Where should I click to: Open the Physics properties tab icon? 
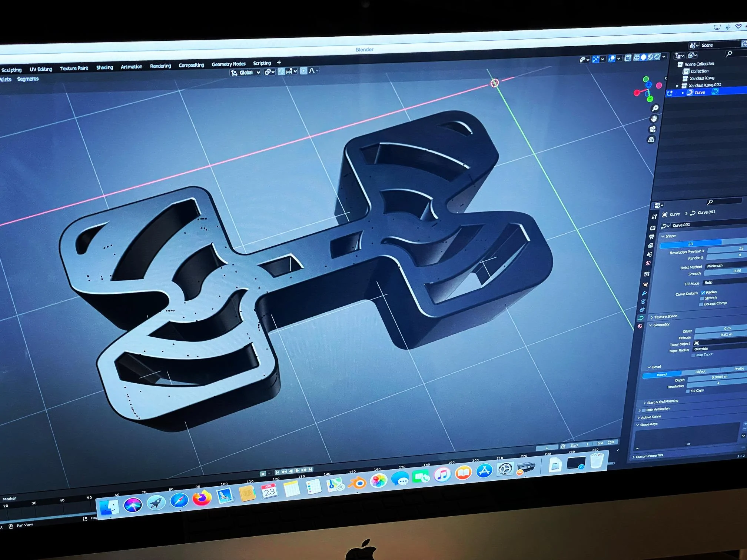[643, 301]
